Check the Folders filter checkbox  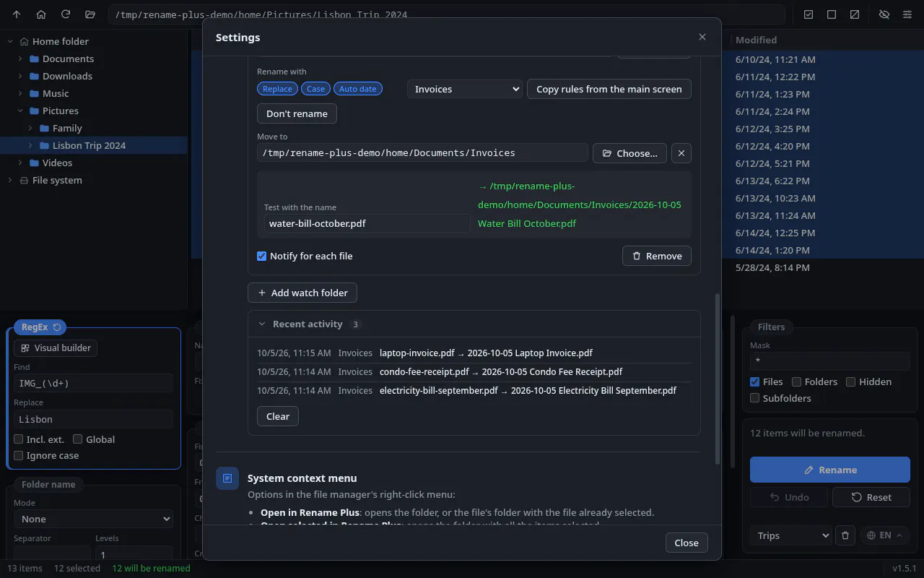click(x=797, y=381)
